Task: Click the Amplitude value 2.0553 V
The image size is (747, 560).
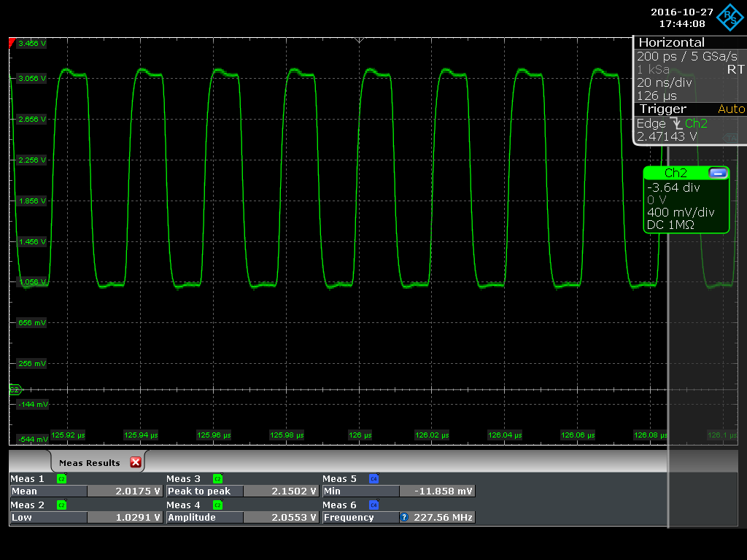Action: (x=281, y=517)
